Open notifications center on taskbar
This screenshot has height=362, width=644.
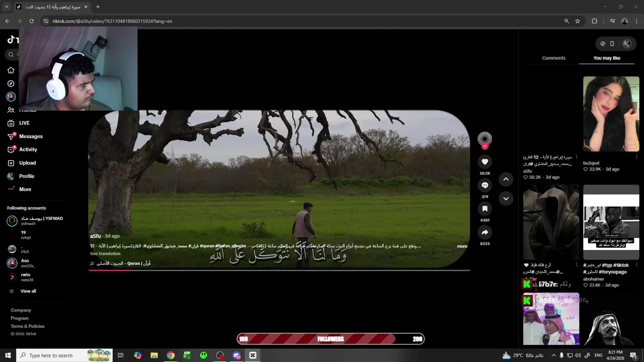pyautogui.click(x=633, y=355)
